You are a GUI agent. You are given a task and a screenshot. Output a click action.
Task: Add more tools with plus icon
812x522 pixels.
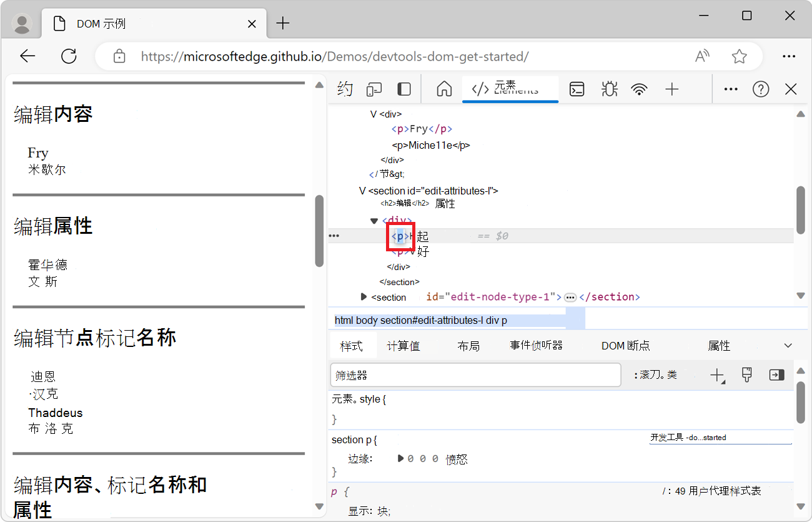672,89
